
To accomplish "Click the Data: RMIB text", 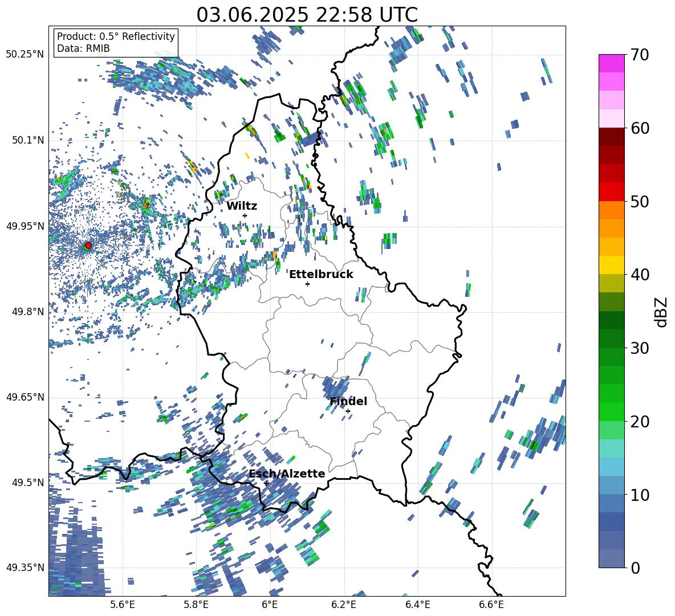I will click(x=83, y=48).
